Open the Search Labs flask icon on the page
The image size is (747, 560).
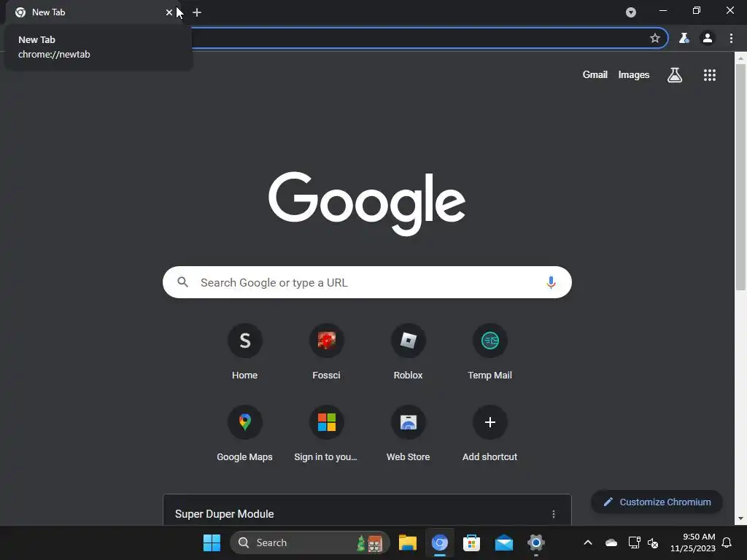pos(675,75)
